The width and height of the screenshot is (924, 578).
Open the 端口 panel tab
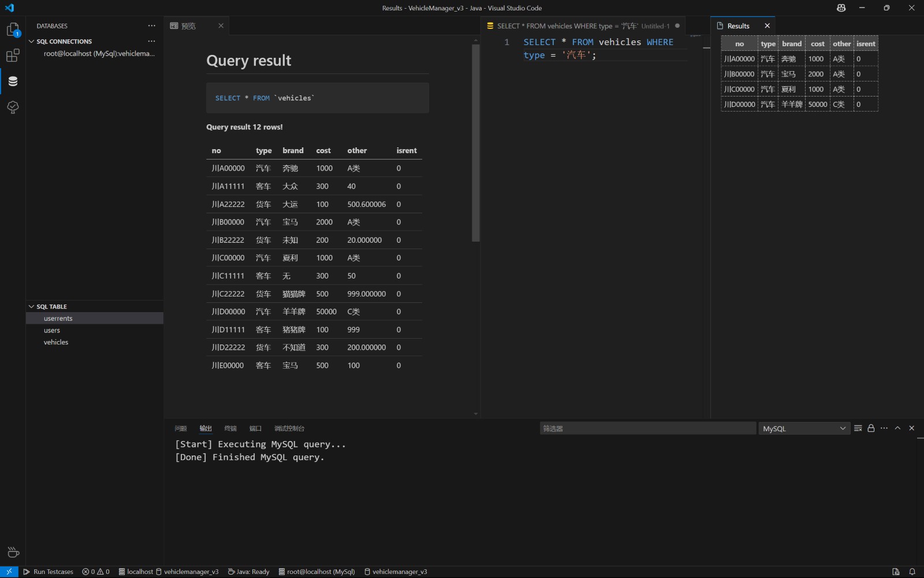click(x=255, y=428)
